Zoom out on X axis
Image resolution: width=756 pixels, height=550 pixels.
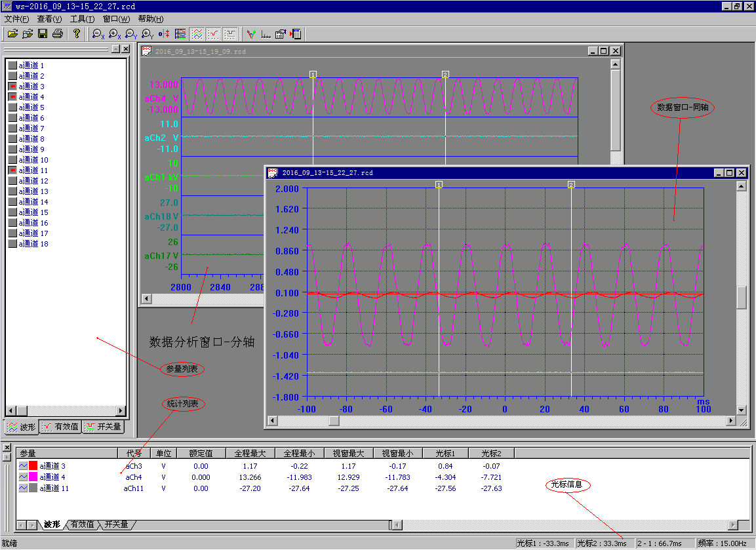click(98, 33)
